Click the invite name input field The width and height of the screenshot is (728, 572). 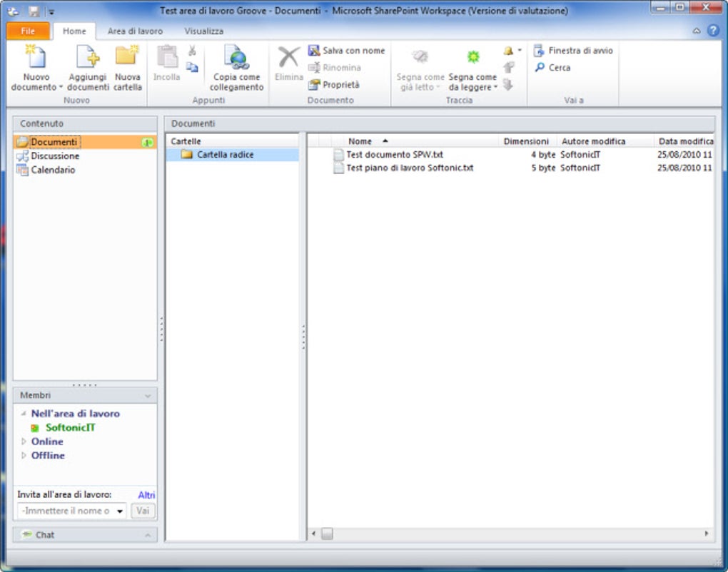click(x=66, y=511)
